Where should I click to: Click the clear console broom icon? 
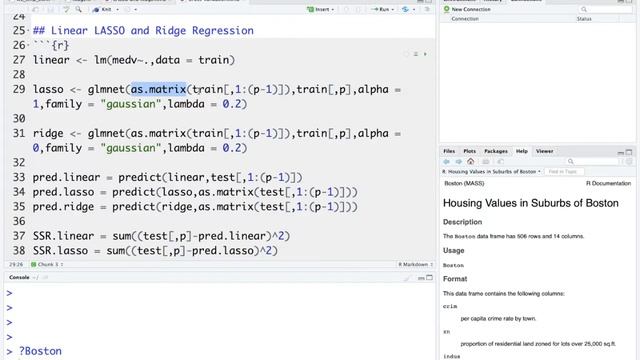(407, 278)
